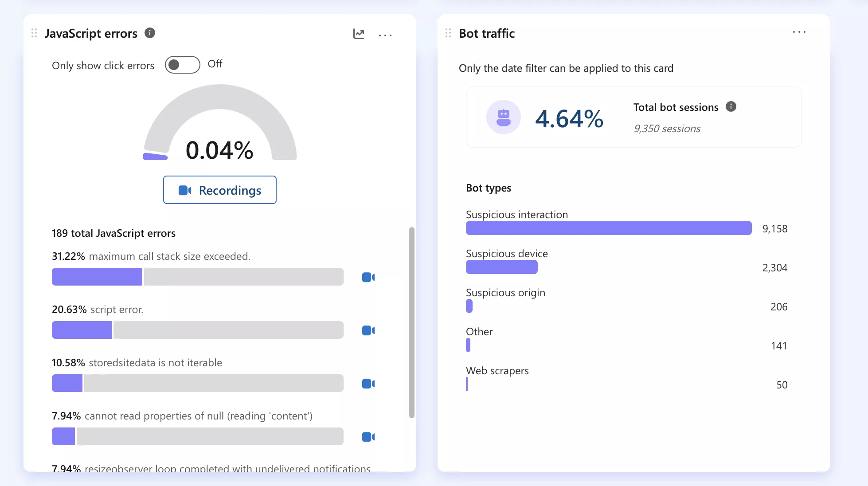Click the 0.04% error gauge
This screenshot has width=868, height=486.
[x=220, y=129]
